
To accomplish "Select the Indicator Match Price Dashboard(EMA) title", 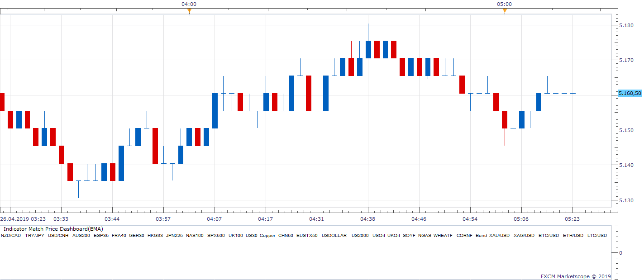I will coord(53,229).
